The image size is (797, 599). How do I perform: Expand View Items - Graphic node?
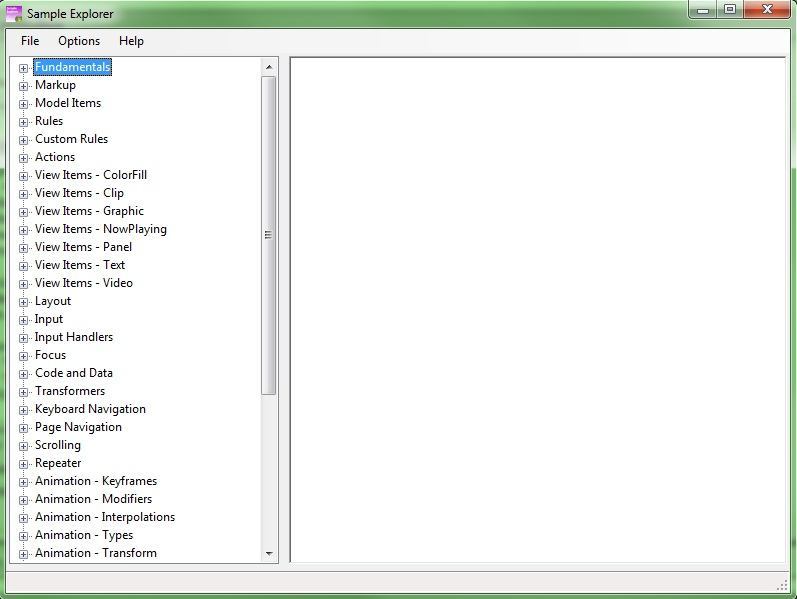tap(23, 212)
